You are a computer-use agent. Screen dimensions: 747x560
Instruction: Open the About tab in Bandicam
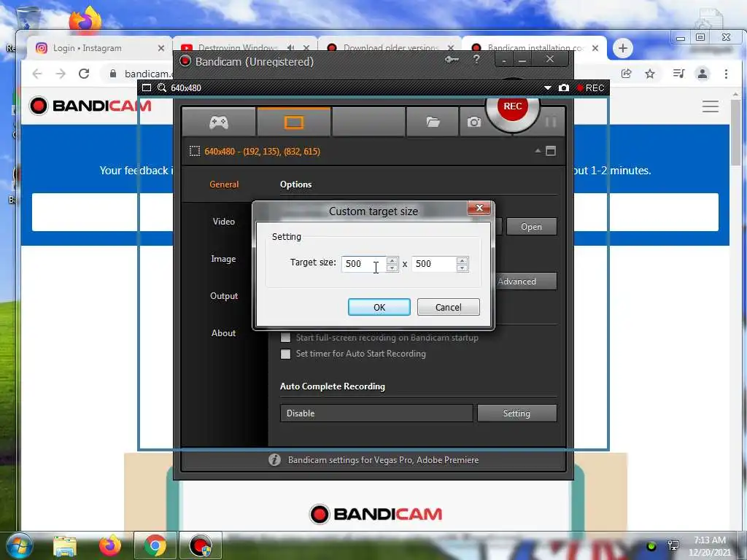[x=223, y=332]
